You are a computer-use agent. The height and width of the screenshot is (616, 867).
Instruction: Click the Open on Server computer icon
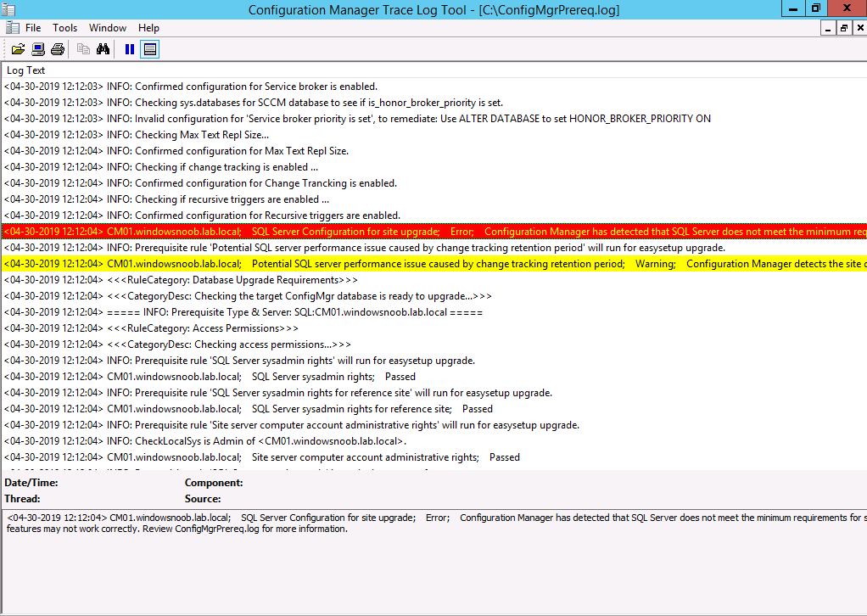click(x=38, y=50)
